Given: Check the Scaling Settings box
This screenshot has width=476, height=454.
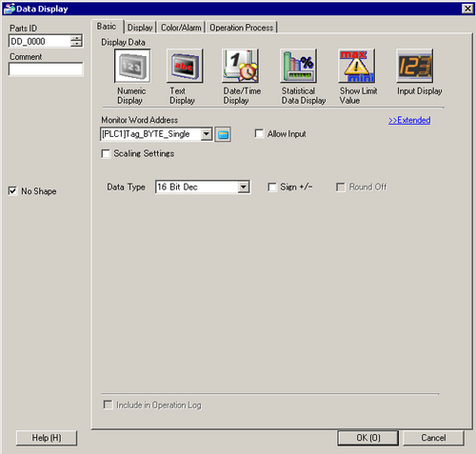Looking at the screenshot, I should click(x=106, y=153).
